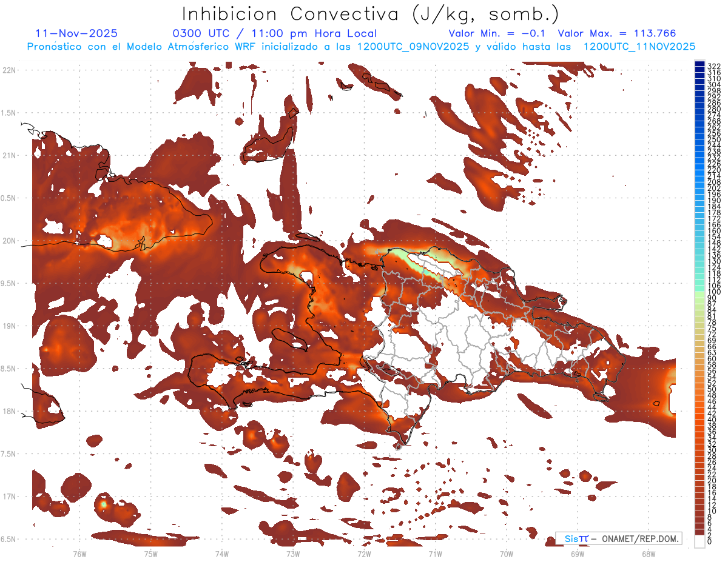Click the '68W' longitude label

[648, 554]
